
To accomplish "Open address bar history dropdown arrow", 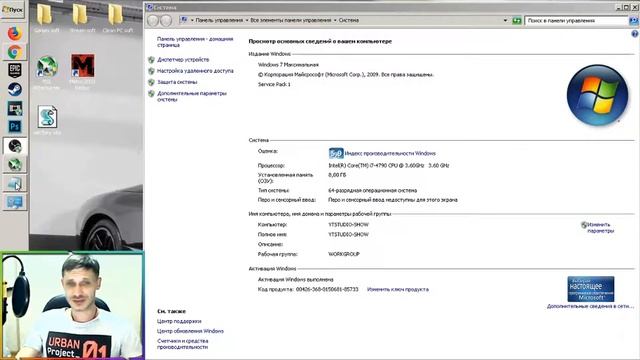I will (505, 20).
